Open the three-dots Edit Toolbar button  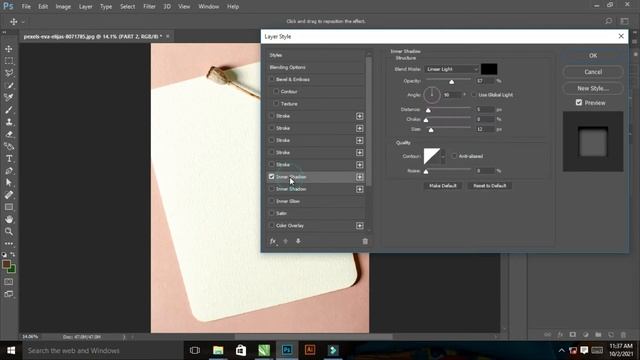[x=9, y=244]
